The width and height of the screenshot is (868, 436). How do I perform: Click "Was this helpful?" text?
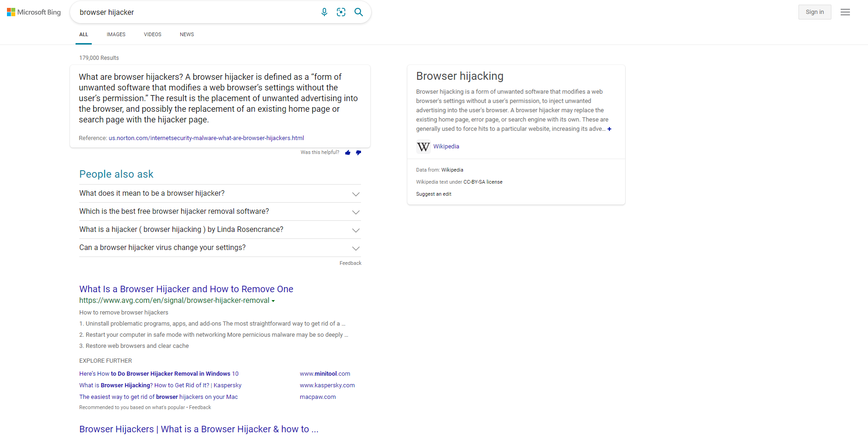[x=320, y=153]
